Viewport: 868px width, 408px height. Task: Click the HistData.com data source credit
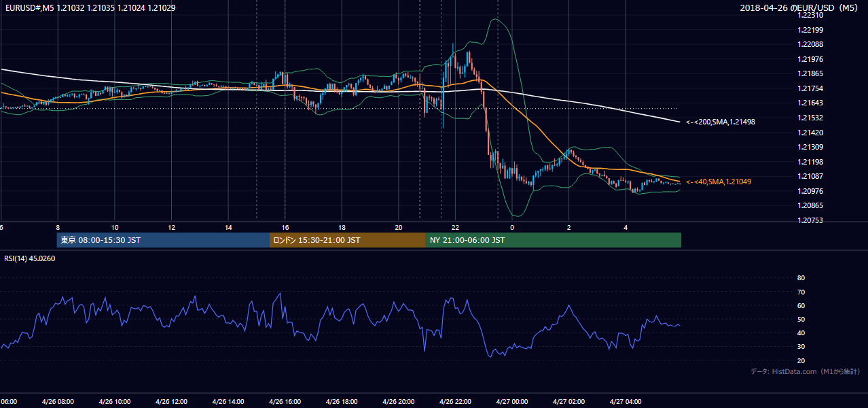[x=805, y=371]
